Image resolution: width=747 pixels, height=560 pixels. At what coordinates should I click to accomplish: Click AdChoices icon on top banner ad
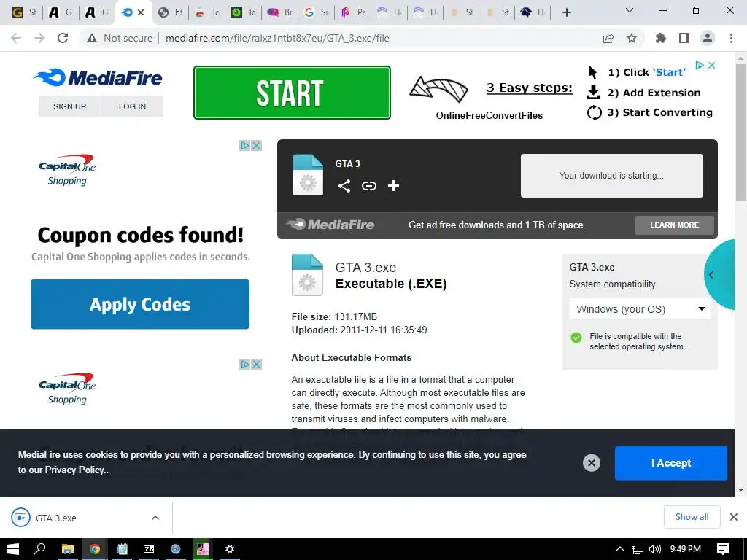700,65
